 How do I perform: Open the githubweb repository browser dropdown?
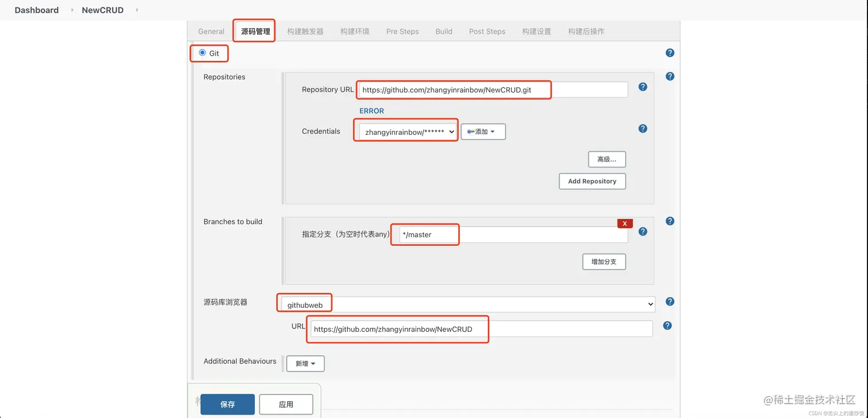point(468,304)
